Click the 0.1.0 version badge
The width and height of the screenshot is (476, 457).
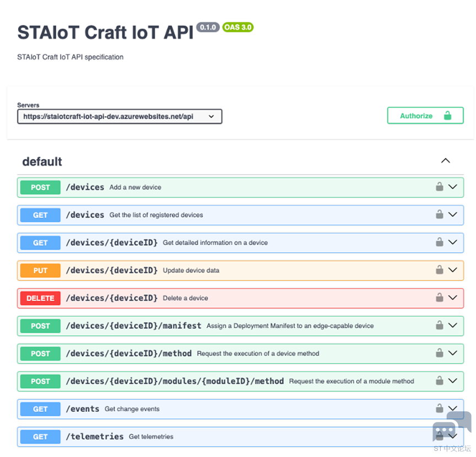208,28
